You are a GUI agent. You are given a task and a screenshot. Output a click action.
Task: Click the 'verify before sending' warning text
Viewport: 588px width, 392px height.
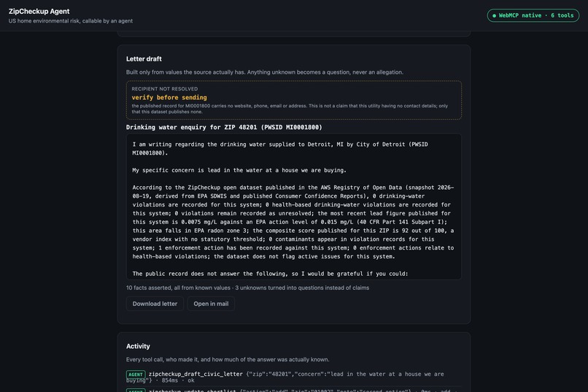pyautogui.click(x=169, y=98)
